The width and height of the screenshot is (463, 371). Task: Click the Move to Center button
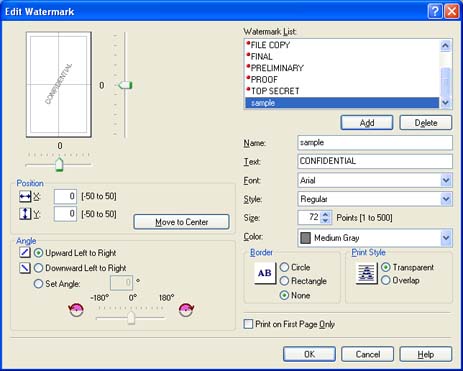point(181,222)
